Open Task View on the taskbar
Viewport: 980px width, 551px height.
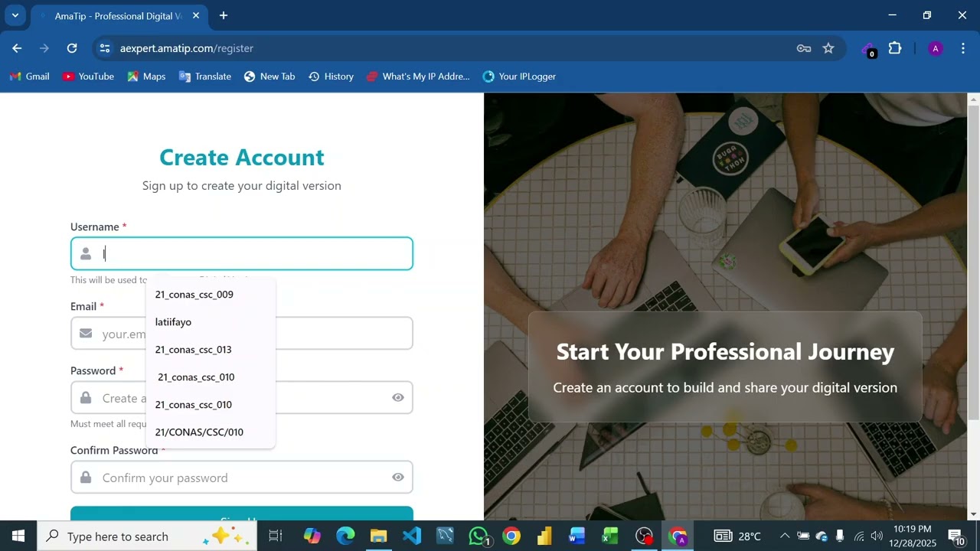(x=276, y=536)
